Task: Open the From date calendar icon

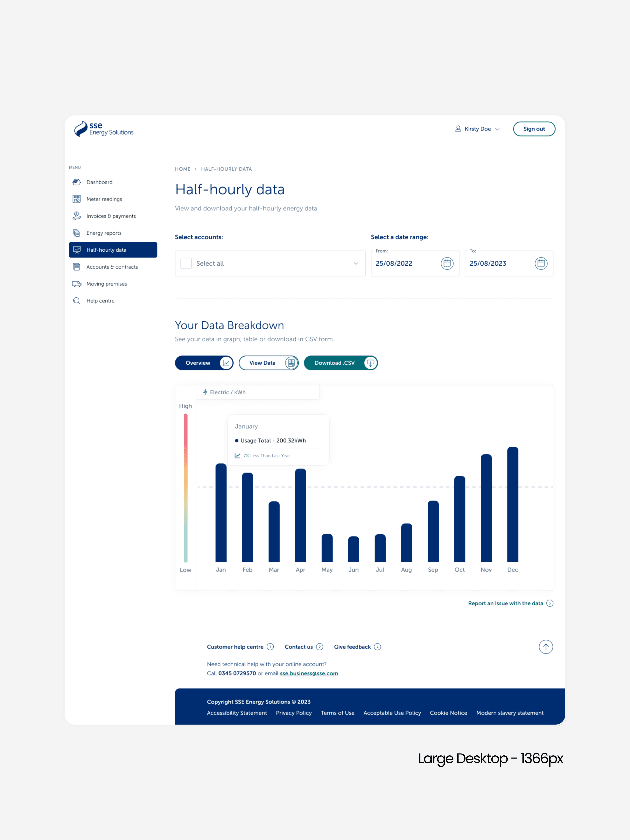Action: [447, 263]
